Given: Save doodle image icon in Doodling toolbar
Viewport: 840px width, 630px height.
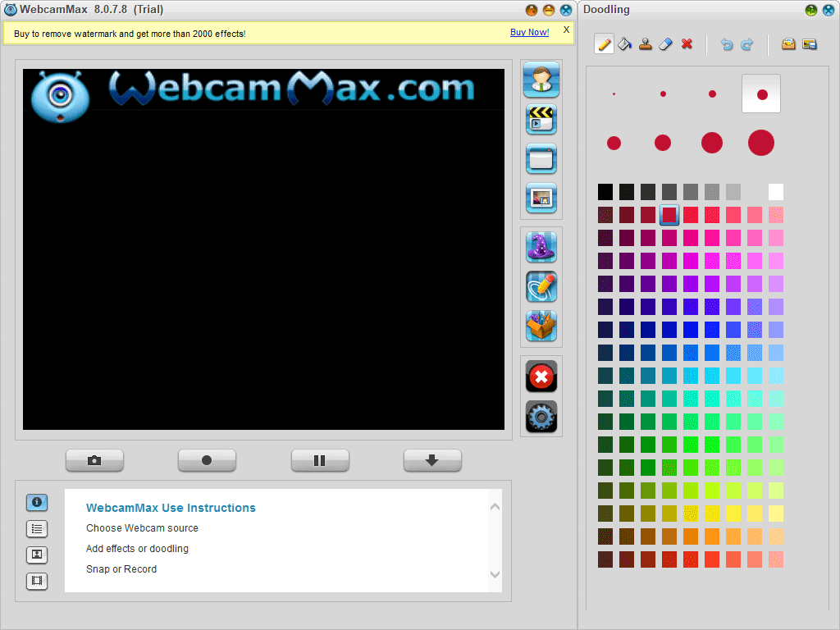Looking at the screenshot, I should pyautogui.click(x=810, y=44).
